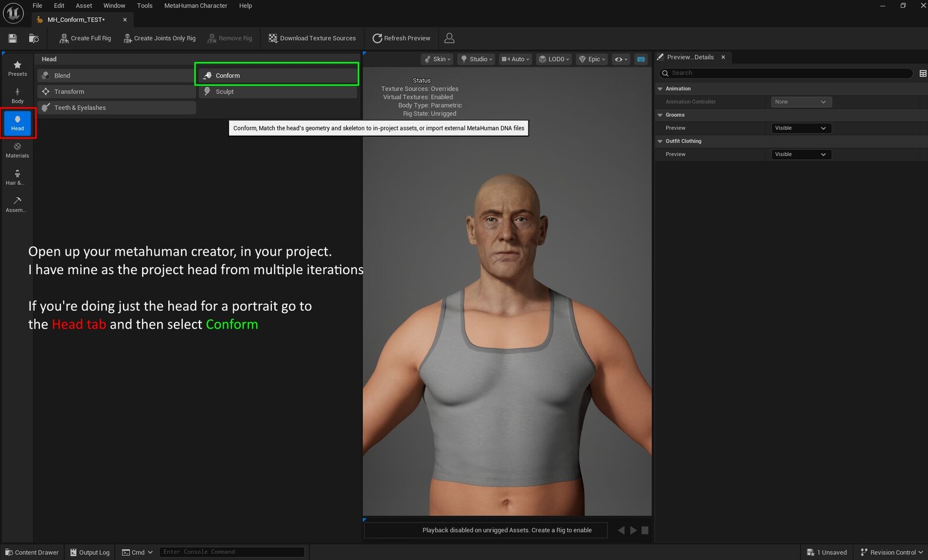Click the blue viewport keyboard icon
This screenshot has height=560, width=928.
click(x=641, y=59)
